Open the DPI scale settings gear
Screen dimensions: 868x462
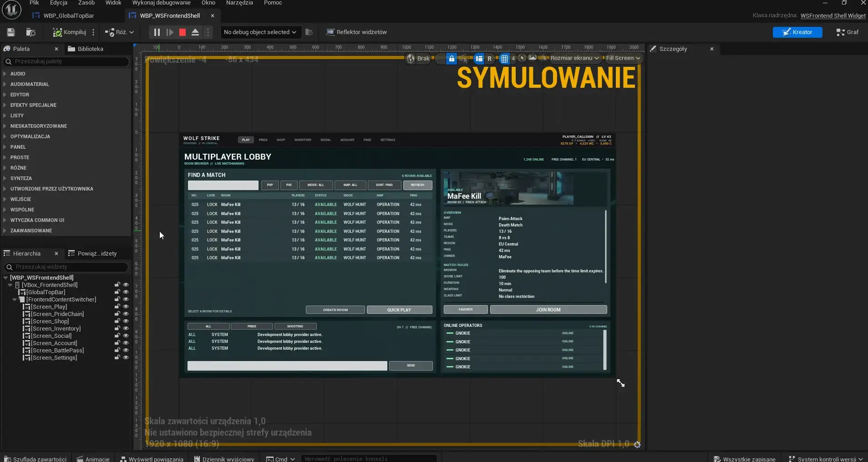coord(637,445)
